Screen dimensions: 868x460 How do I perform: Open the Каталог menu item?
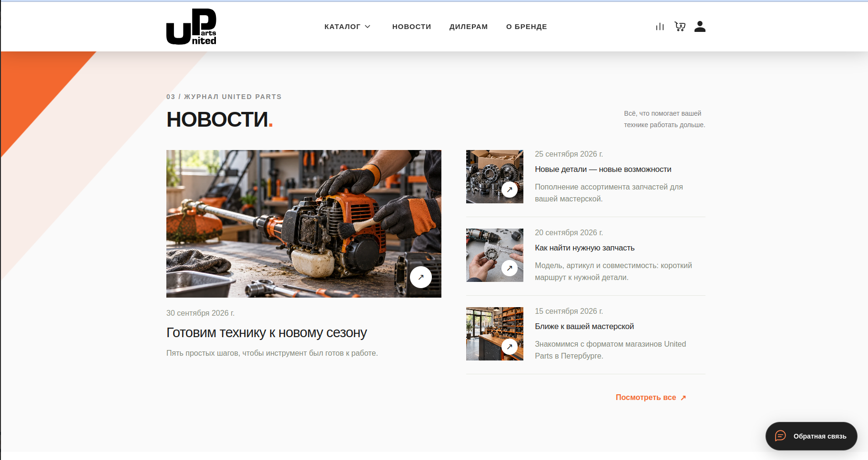342,27
